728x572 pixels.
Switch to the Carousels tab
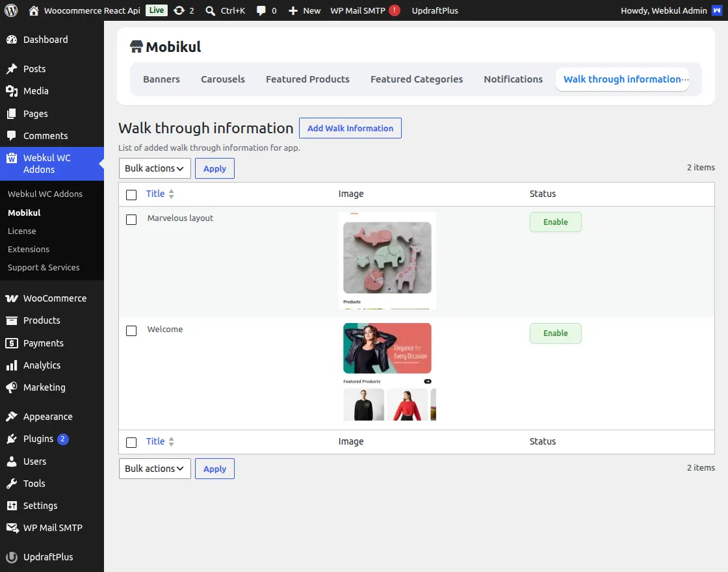pos(223,79)
